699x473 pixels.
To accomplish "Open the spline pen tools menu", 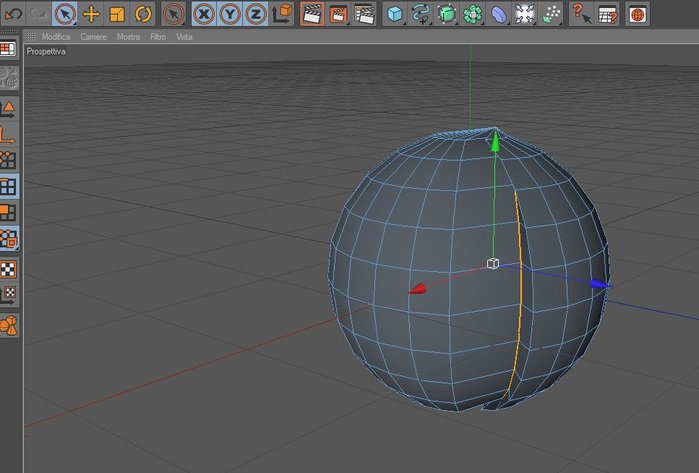I will pyautogui.click(x=421, y=14).
